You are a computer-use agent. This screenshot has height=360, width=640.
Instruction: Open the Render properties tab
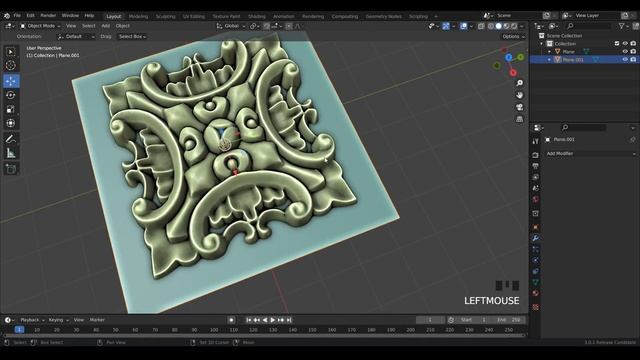[x=536, y=155]
